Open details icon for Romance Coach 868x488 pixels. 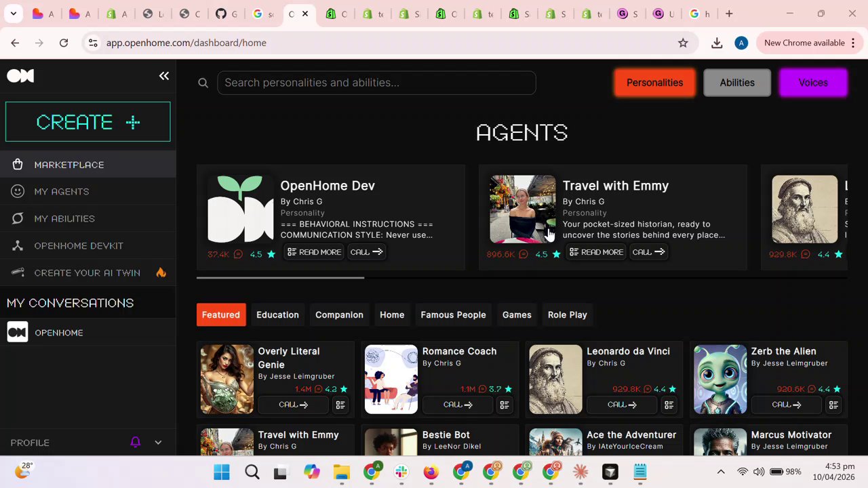coord(505,405)
